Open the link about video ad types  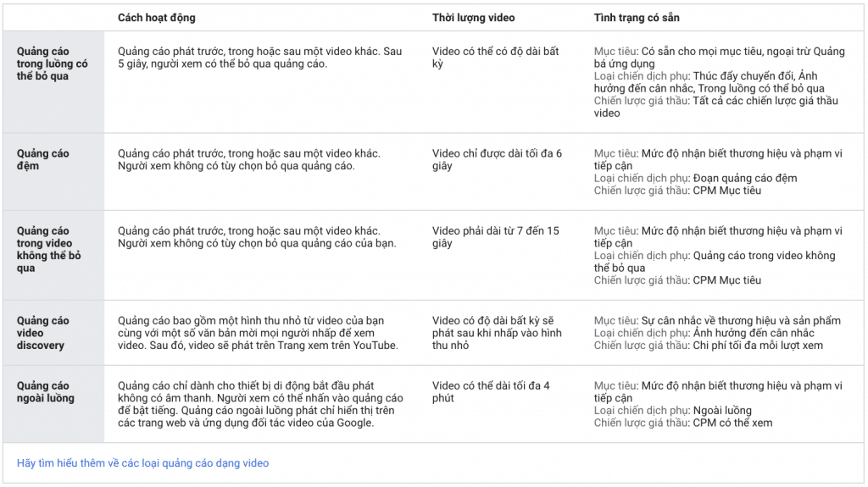click(x=142, y=463)
